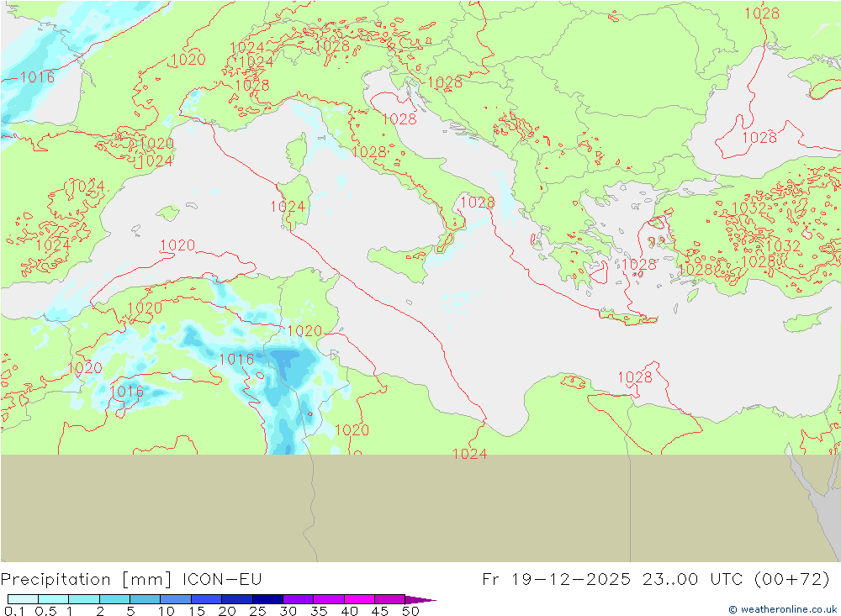The width and height of the screenshot is (841, 616).
Task: Click the 45–50 mm legend swatch
Action: pyautogui.click(x=390, y=599)
